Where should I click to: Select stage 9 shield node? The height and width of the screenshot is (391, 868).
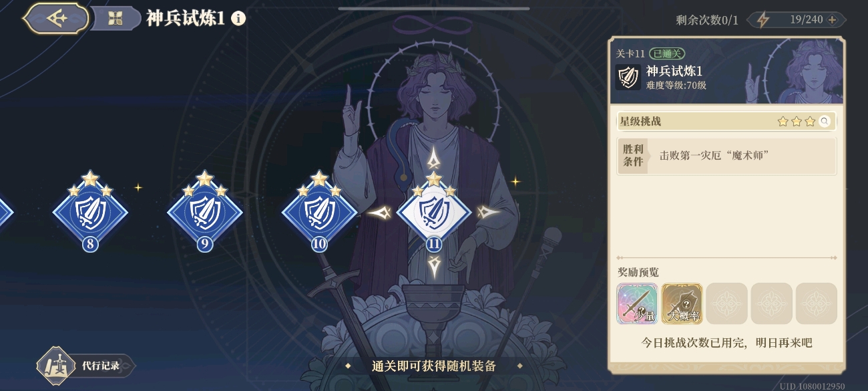205,211
